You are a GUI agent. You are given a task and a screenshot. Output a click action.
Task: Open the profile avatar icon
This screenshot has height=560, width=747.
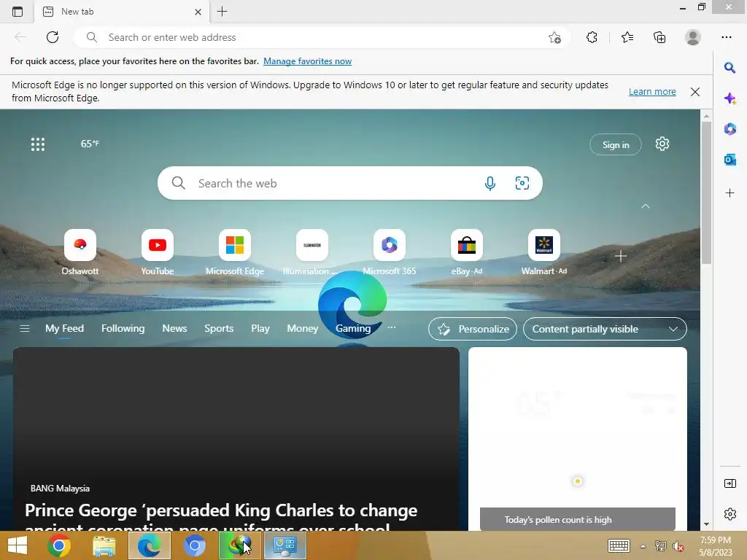693,37
